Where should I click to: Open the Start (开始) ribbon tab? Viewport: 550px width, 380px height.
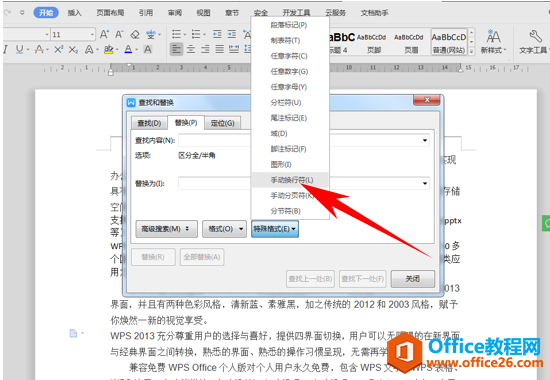(46, 13)
